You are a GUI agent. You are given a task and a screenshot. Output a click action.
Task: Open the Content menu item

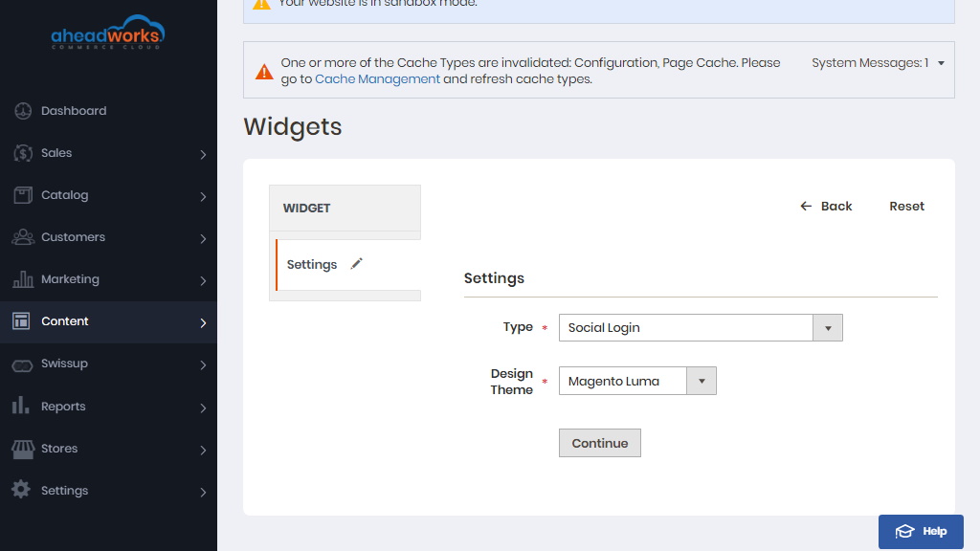click(x=108, y=321)
